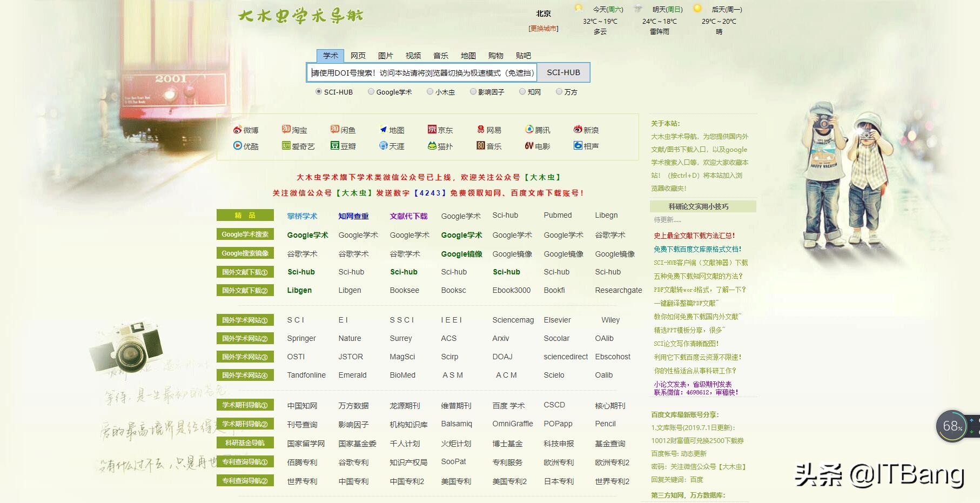Open the JSTOR link
Viewport: 980px width, 503px height.
tap(351, 357)
